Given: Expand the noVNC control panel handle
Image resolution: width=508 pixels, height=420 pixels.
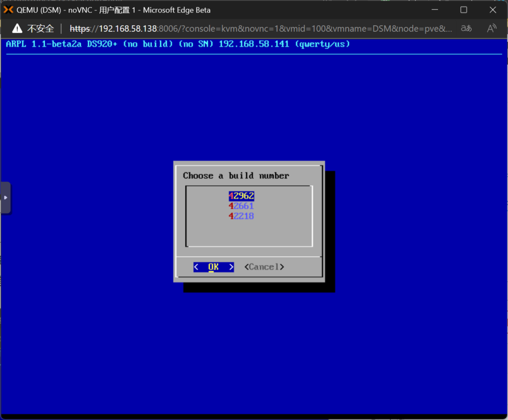Looking at the screenshot, I should (5, 198).
